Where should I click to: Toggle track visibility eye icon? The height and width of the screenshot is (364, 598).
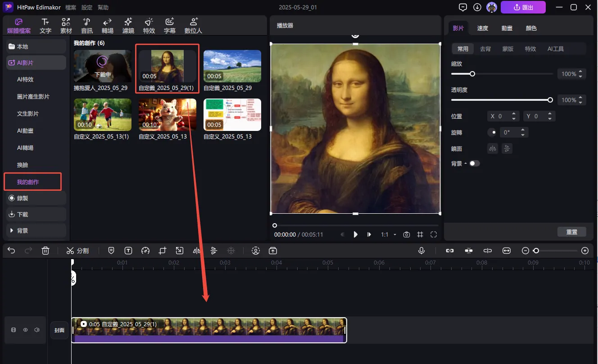(25, 330)
